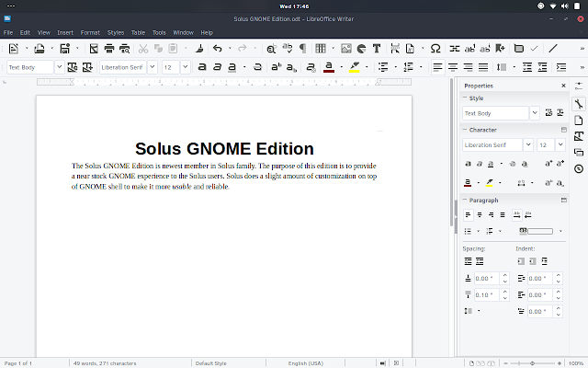The height and width of the screenshot is (368, 588).
Task: Set Align Left in toolbar
Action: point(437,67)
